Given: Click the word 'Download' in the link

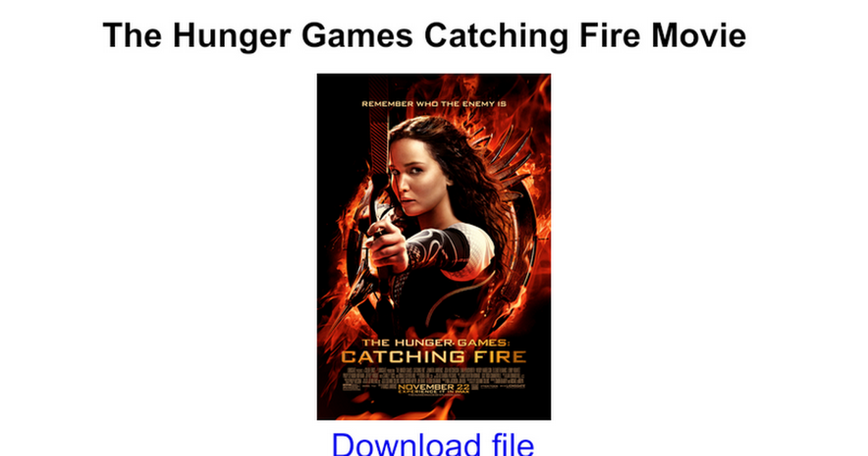Looking at the screenshot, I should pyautogui.click(x=395, y=443).
